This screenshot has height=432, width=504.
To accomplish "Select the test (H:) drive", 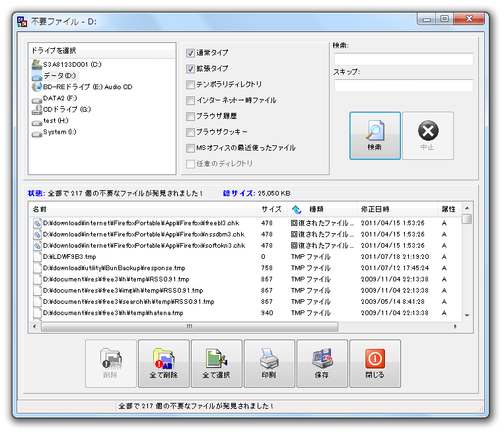I will click(x=50, y=120).
